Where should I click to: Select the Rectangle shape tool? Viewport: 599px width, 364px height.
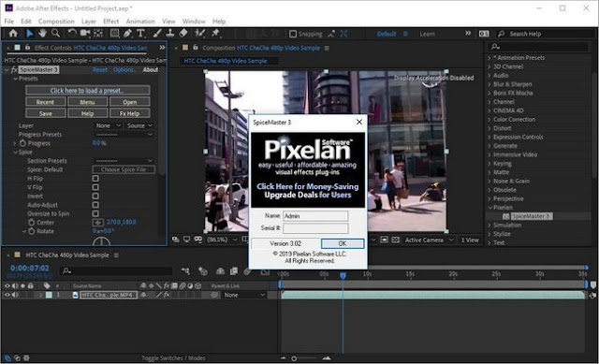coord(114,34)
